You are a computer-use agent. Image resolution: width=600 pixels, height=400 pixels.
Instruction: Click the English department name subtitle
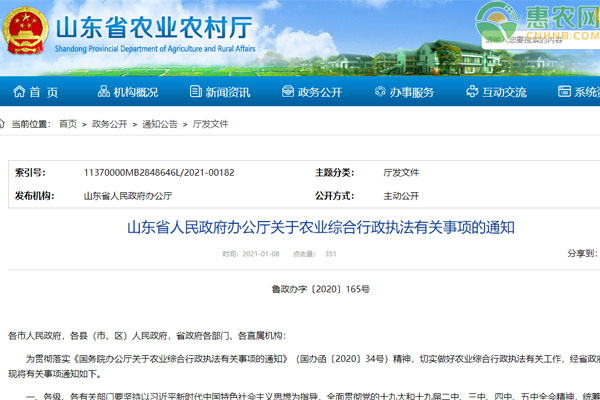click(155, 49)
